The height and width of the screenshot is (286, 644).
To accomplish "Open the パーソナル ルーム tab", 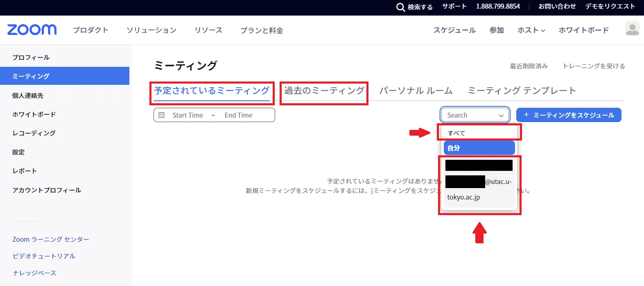I will tap(416, 91).
